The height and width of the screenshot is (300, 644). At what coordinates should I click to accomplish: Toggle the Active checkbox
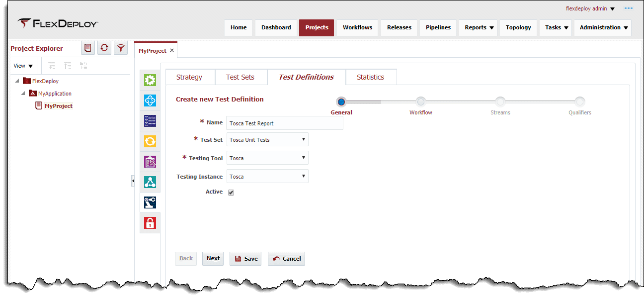[231, 193]
